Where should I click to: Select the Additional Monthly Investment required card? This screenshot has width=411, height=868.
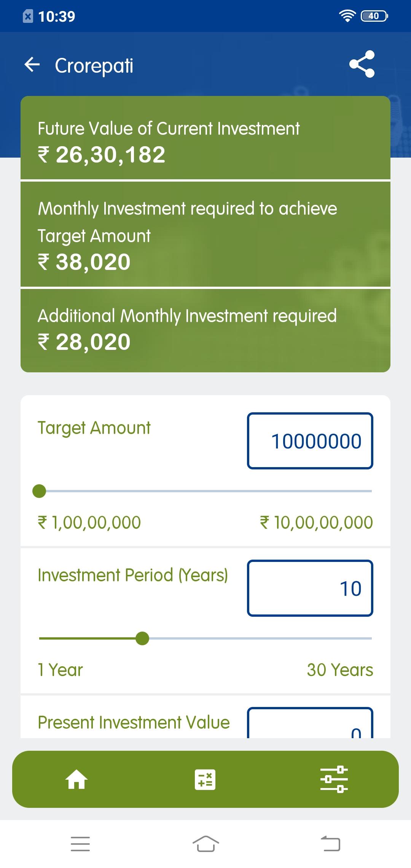point(205,330)
